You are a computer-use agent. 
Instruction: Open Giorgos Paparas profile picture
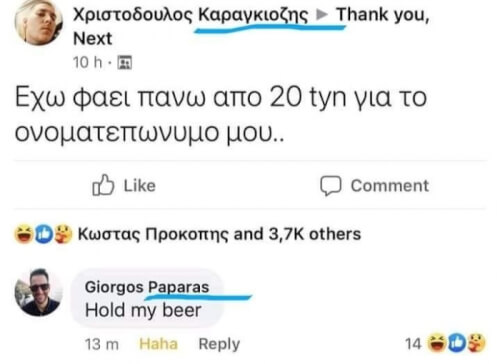(39, 292)
